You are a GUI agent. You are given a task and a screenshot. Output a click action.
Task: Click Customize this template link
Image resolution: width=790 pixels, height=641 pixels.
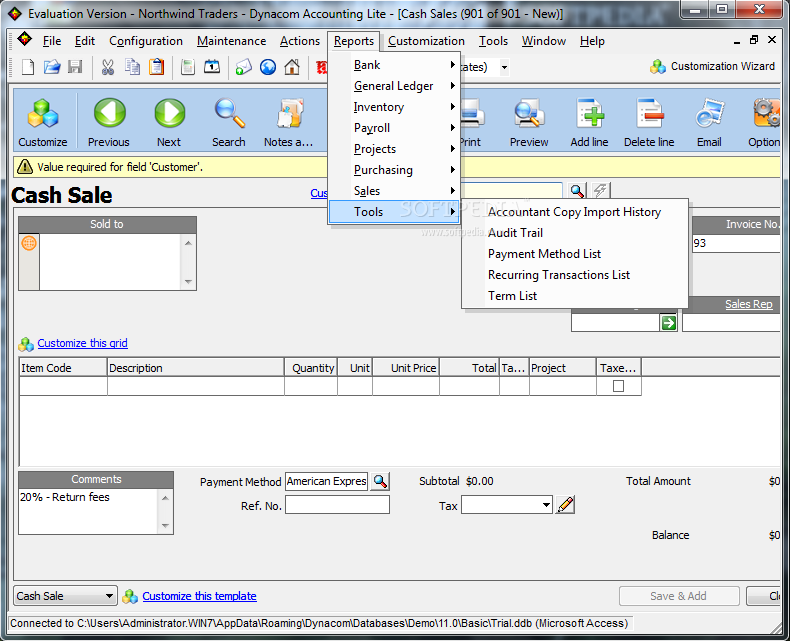click(x=200, y=596)
